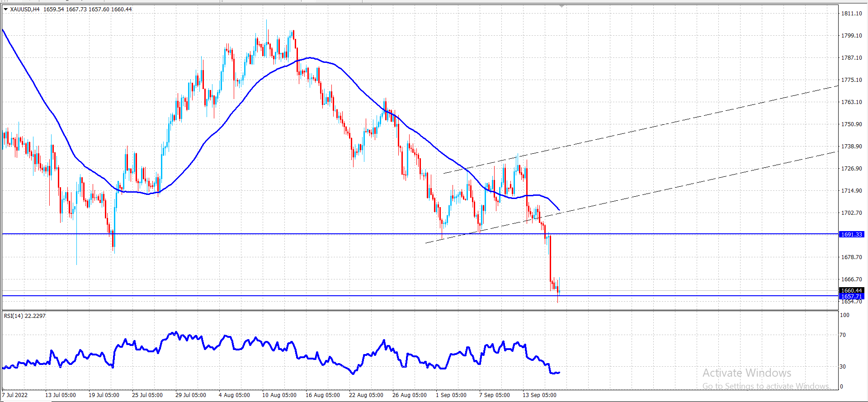Screen dimensions: 868x402
Task: Click the RSI scale value 100
Action: pos(844,315)
